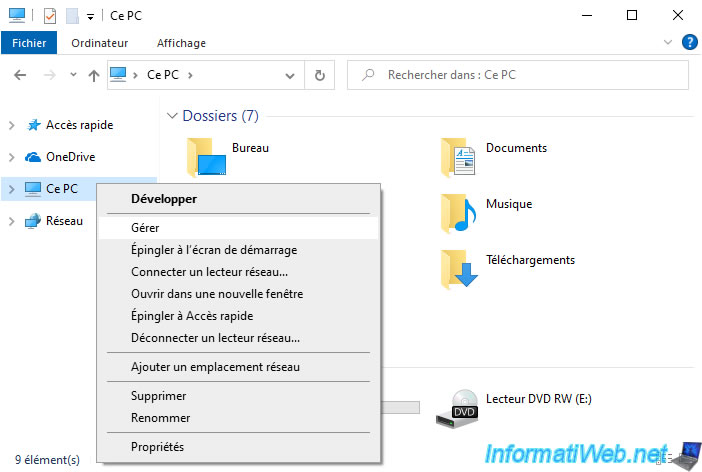
Task: Select Réseau in the navigation pane
Action: [64, 221]
